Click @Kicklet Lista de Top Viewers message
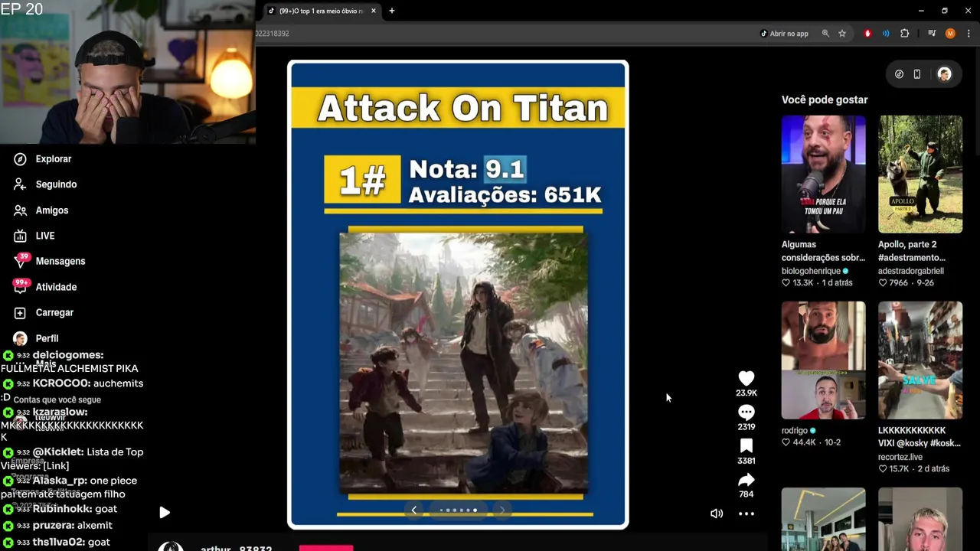 pyautogui.click(x=73, y=458)
